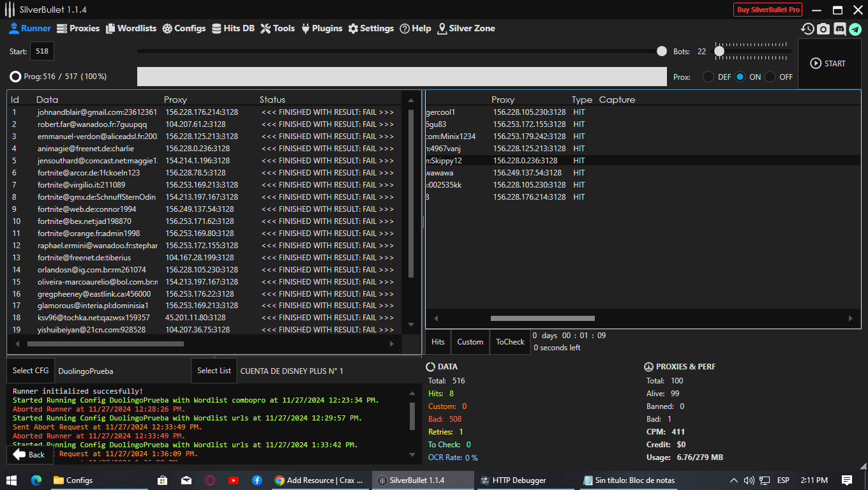Open the Windows Start menu
This screenshot has height=490, width=868.
click(x=11, y=480)
